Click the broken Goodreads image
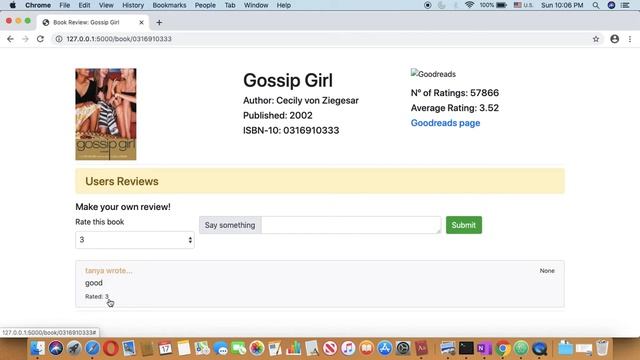640x360 pixels. 433,74
